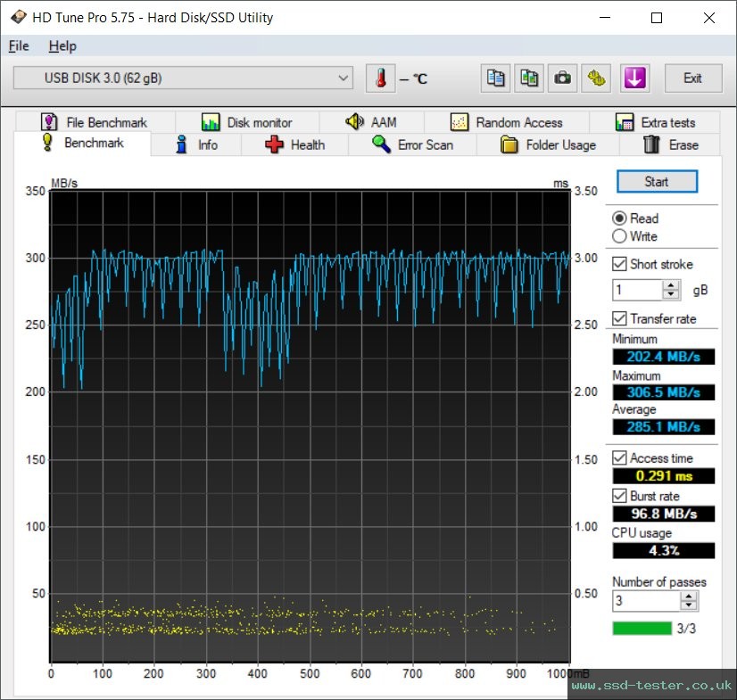Click the Number of passes input field

(x=646, y=601)
